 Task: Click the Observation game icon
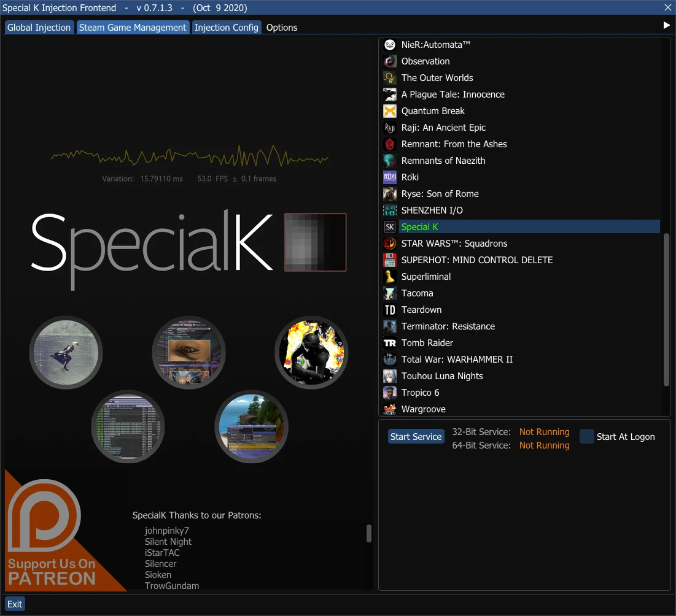coord(390,61)
